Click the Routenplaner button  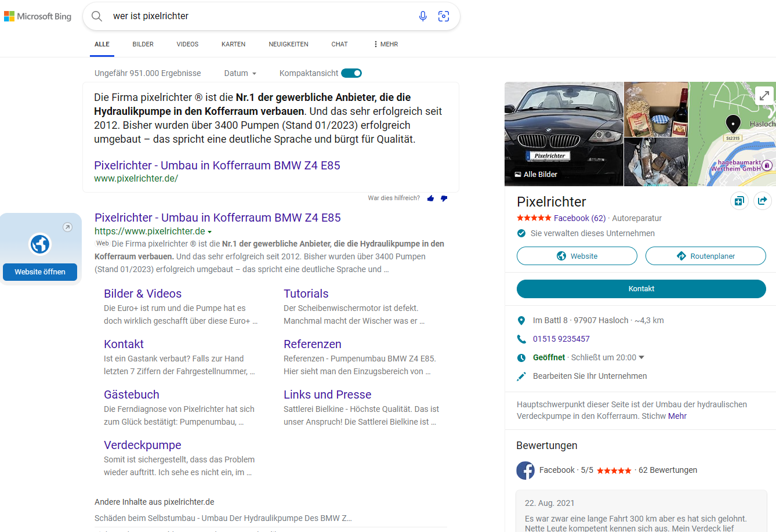[706, 256]
